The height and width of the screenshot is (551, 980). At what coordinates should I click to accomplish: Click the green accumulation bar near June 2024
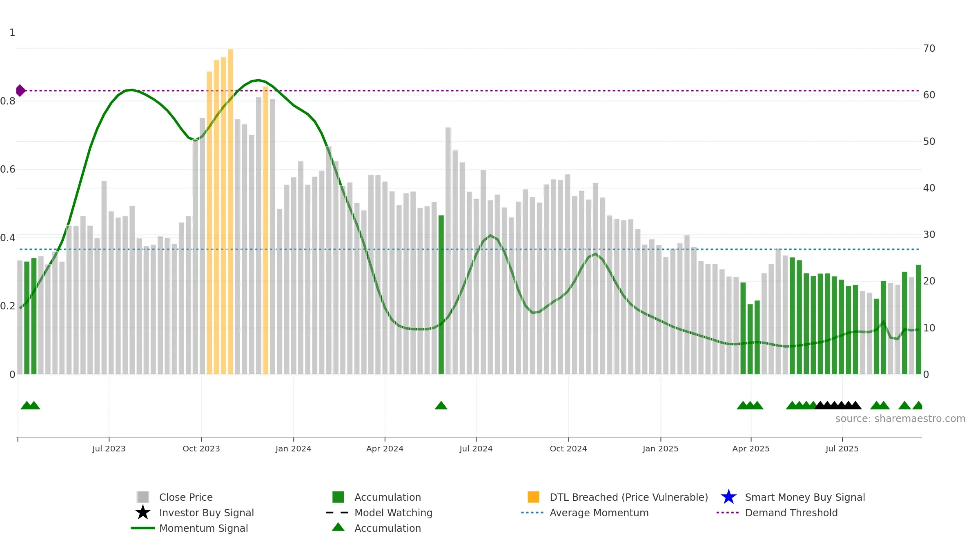tap(441, 295)
